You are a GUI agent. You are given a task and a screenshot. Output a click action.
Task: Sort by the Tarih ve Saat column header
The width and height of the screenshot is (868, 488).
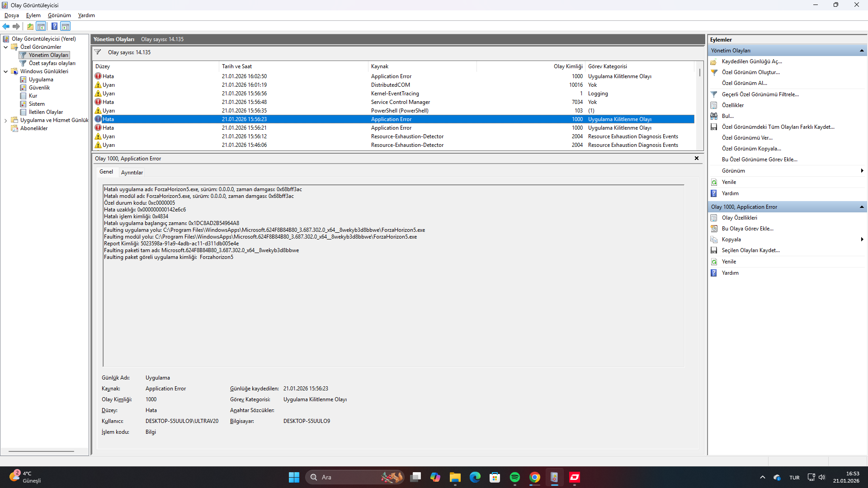pos(294,66)
